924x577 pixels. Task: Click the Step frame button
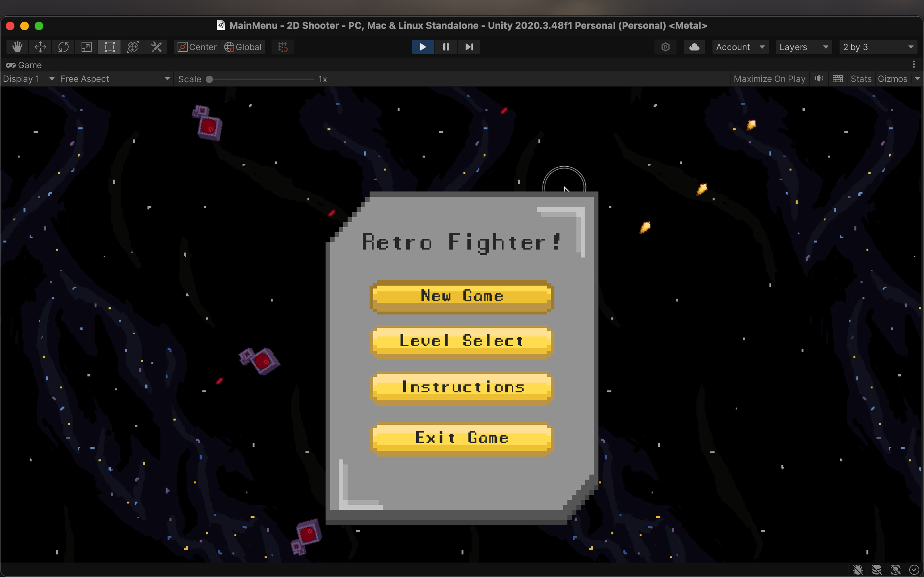[469, 47]
